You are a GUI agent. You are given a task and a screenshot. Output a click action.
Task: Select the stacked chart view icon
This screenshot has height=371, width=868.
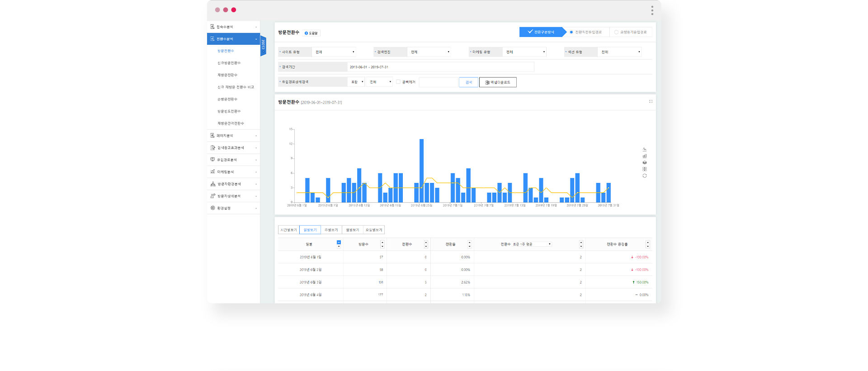[x=645, y=162]
